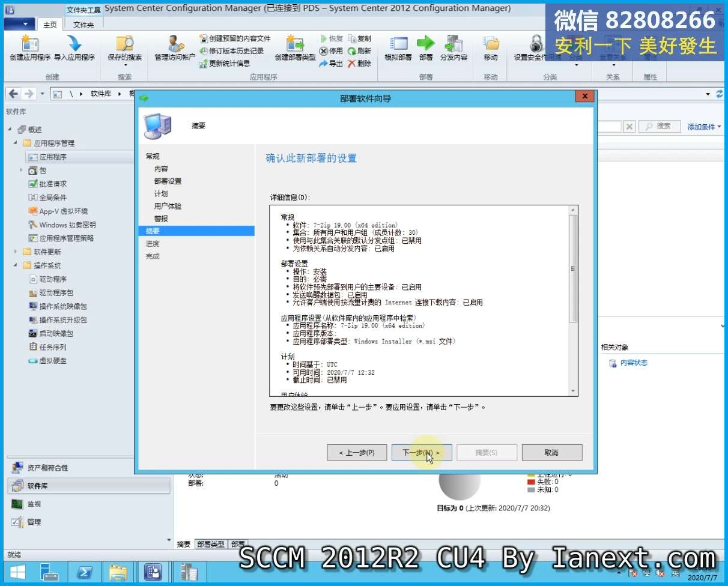Click the 刷新 ribbon command
Screen dimensions: 728x586
[359, 51]
